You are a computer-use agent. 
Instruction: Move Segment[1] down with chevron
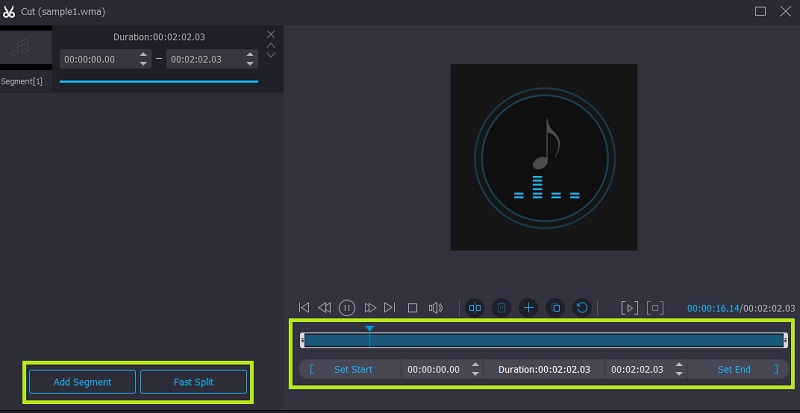pos(270,55)
